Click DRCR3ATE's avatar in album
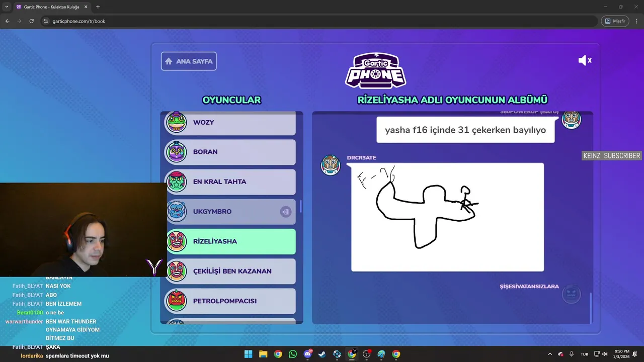 [331, 165]
